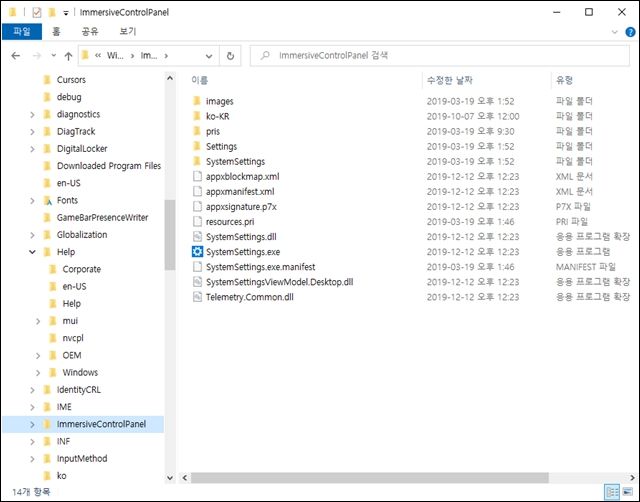640x502 pixels.
Task: Expand the Globalization tree node
Action: click(32, 235)
